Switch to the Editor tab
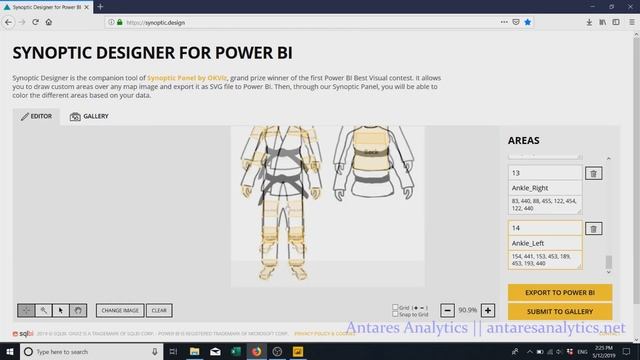This screenshot has height=360, width=640. click(36, 116)
